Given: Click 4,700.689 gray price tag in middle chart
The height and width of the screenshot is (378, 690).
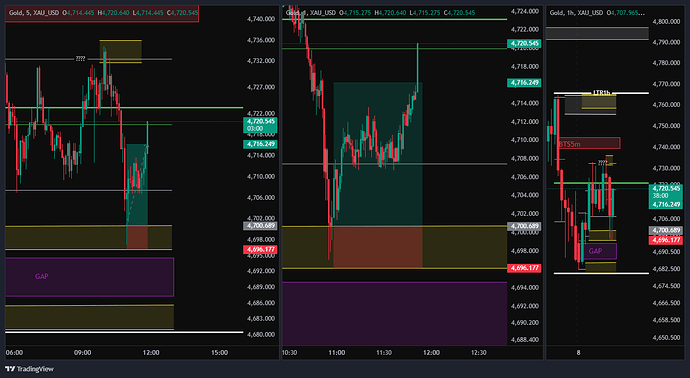Looking at the screenshot, I should pos(525,226).
